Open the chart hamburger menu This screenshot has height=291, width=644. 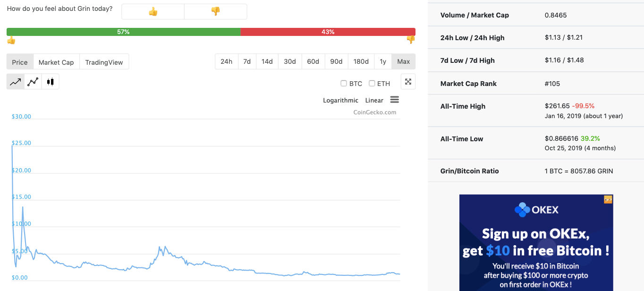click(x=395, y=100)
